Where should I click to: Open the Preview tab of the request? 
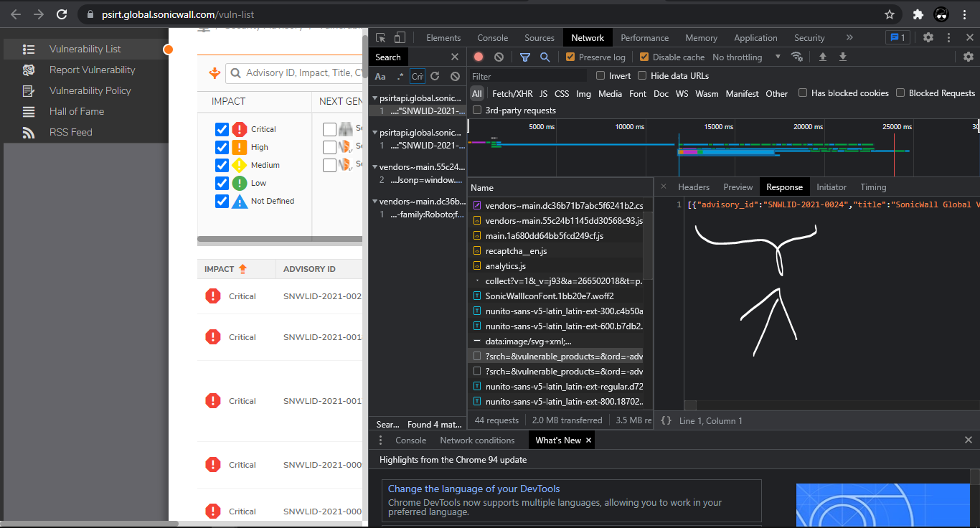[738, 187]
